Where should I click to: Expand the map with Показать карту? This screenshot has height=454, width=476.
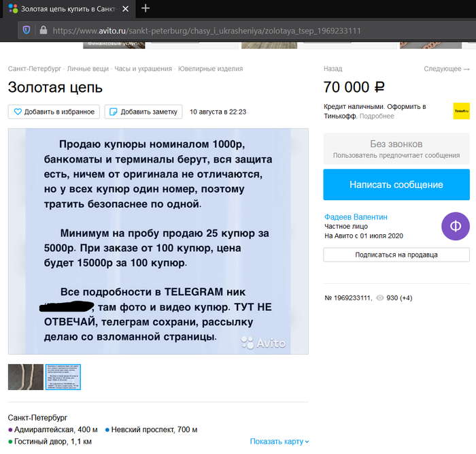279,441
